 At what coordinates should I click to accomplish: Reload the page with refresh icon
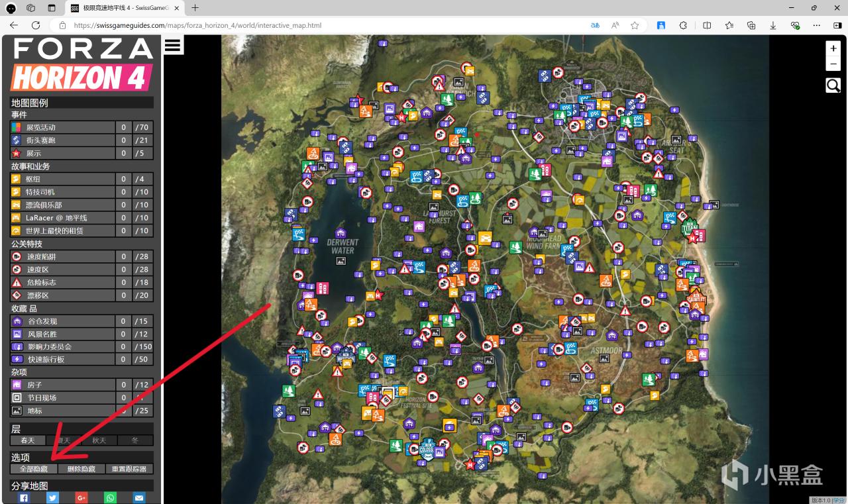pyautogui.click(x=36, y=25)
